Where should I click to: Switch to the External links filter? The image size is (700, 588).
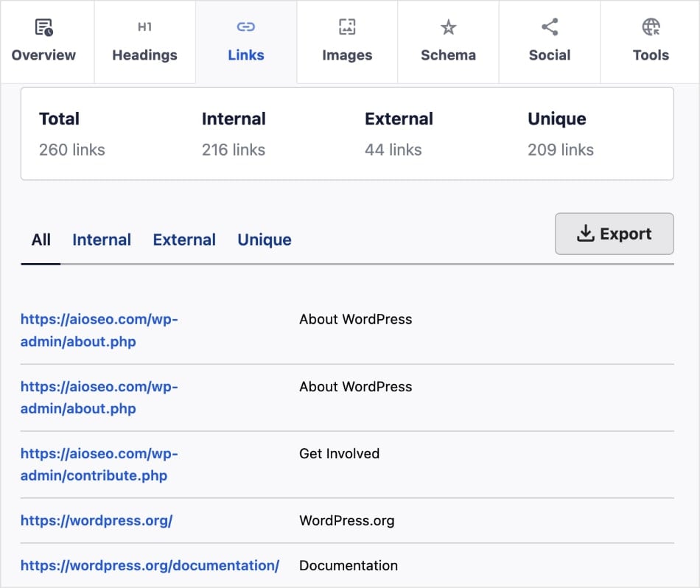point(184,239)
